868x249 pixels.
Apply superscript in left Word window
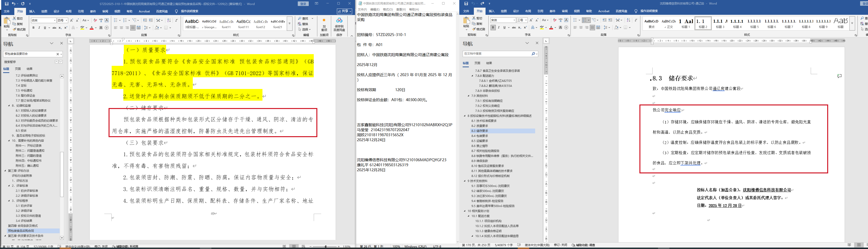(66, 28)
